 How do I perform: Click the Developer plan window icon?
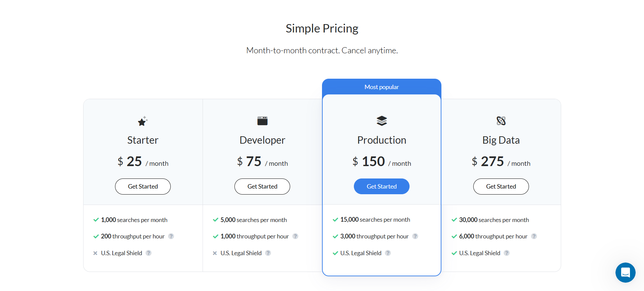click(x=262, y=121)
